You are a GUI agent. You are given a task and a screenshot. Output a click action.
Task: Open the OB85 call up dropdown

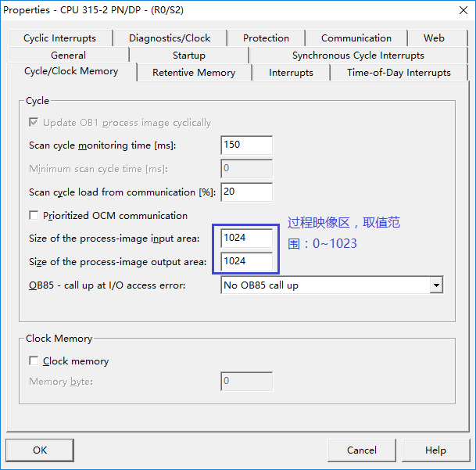point(436,285)
